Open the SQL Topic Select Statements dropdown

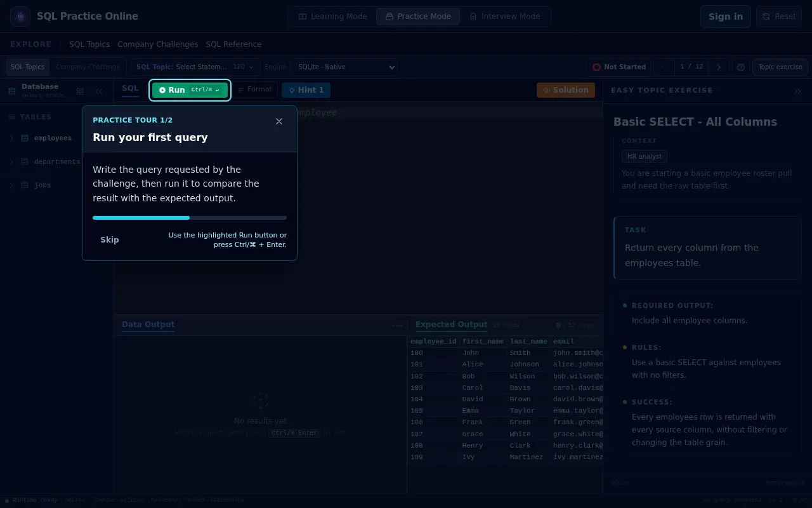pos(195,67)
